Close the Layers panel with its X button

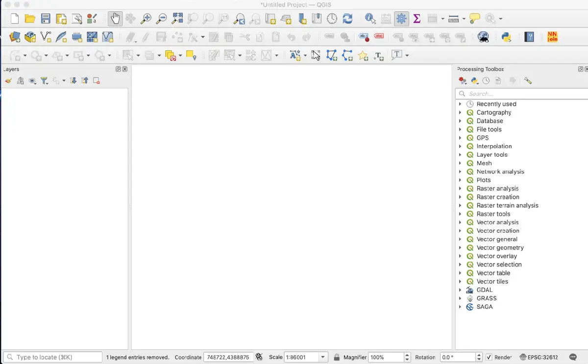pyautogui.click(x=125, y=69)
